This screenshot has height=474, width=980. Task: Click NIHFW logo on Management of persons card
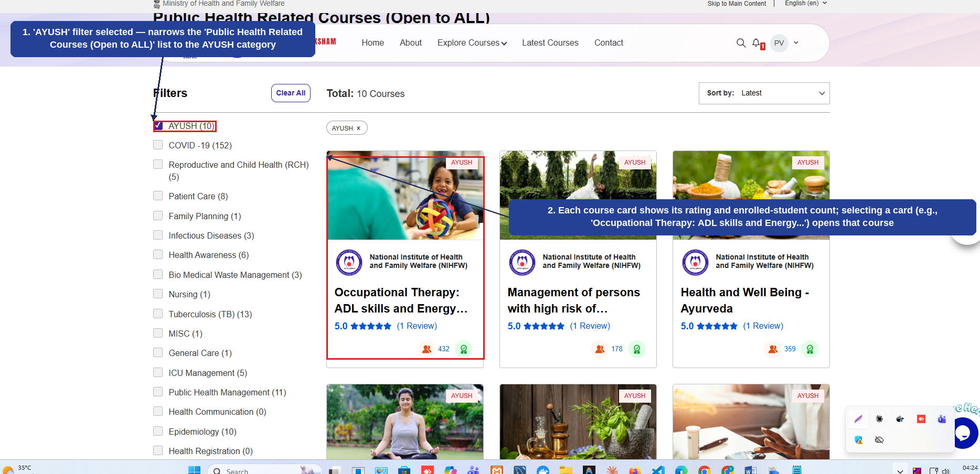[522, 262]
